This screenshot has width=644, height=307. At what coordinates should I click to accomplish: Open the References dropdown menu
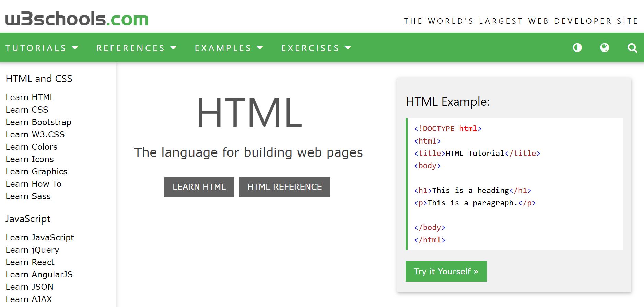pos(136,48)
